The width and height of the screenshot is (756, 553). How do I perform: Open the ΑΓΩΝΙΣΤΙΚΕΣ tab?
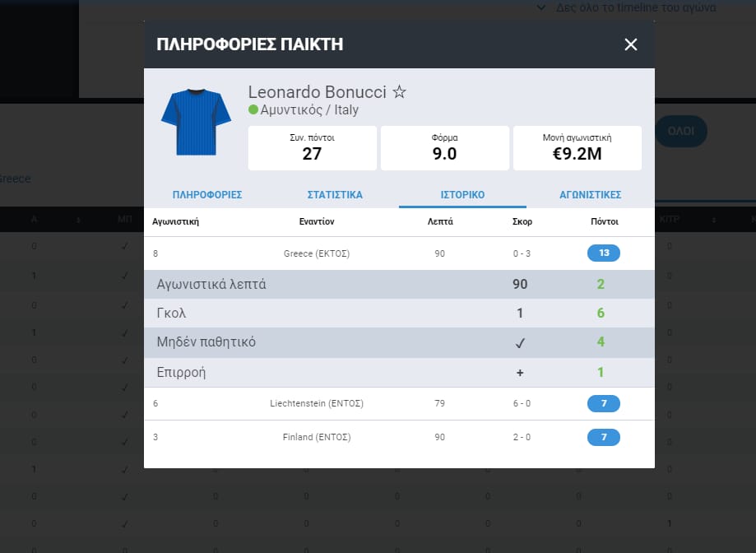(590, 195)
